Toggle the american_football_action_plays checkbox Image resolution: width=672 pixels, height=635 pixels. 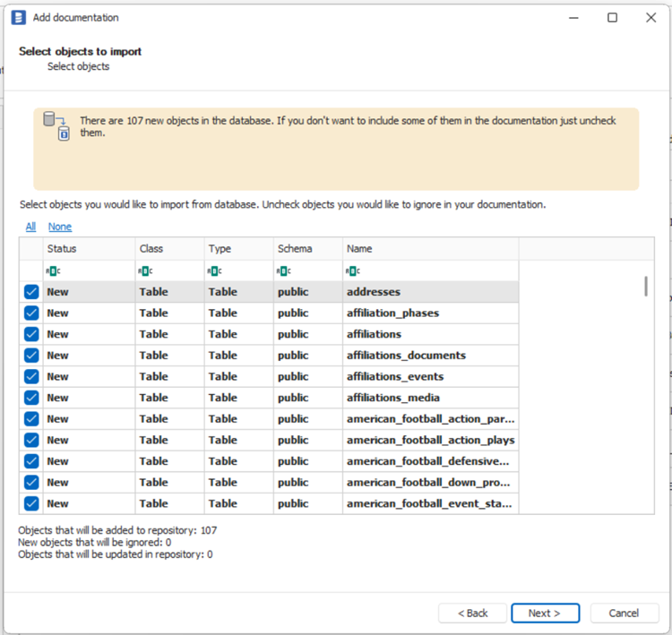(31, 440)
